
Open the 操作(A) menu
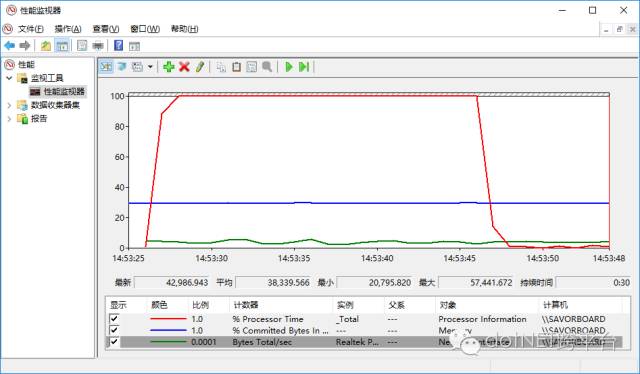[68, 29]
